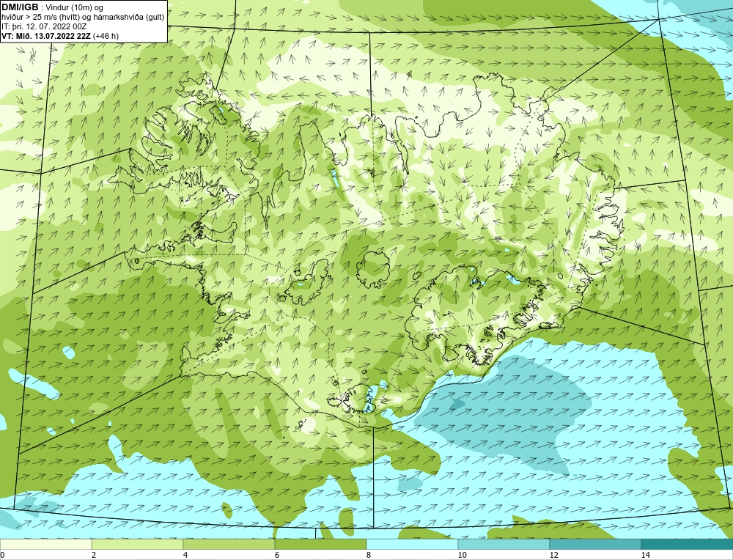
Task: Select the above-14 m/s dark teal swatch
Action: click(688, 544)
